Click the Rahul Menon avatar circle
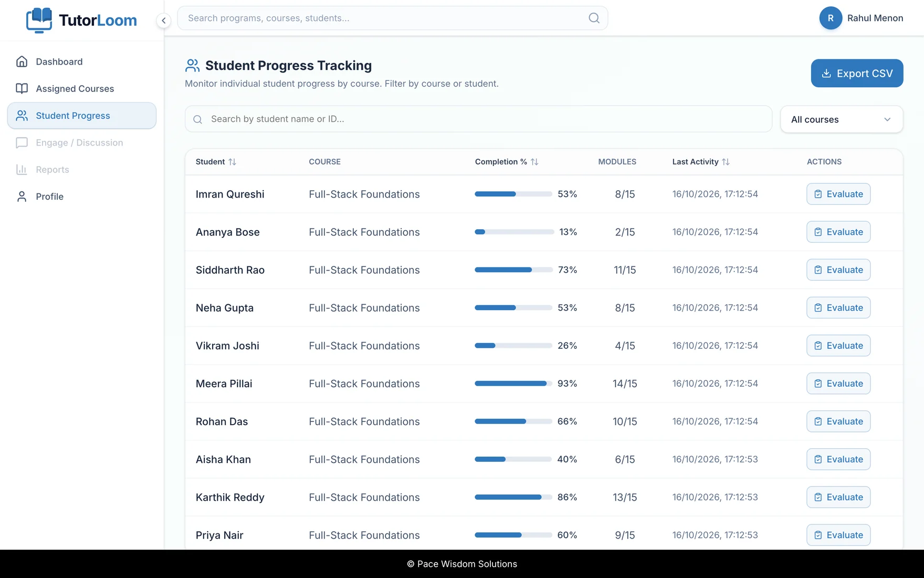This screenshot has height=578, width=924. (x=831, y=18)
